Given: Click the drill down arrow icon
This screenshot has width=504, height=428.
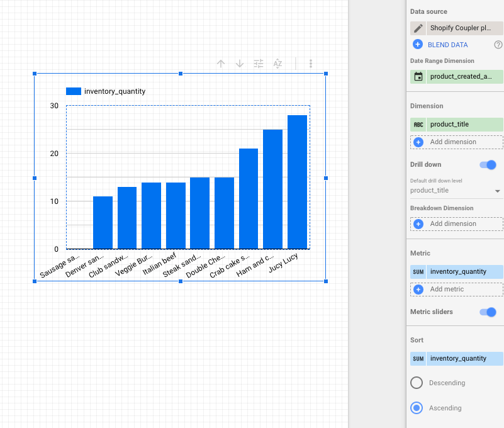Looking at the screenshot, I should tap(240, 64).
